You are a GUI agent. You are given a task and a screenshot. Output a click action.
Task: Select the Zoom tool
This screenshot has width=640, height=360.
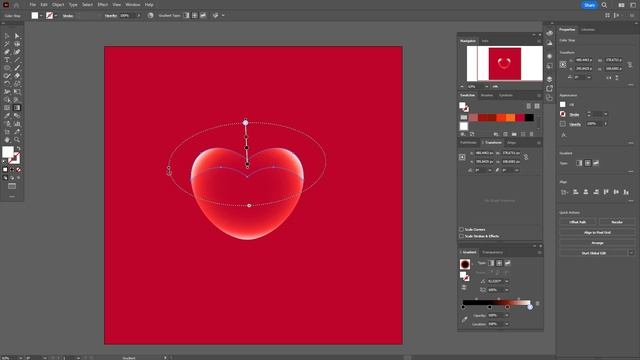(17, 140)
